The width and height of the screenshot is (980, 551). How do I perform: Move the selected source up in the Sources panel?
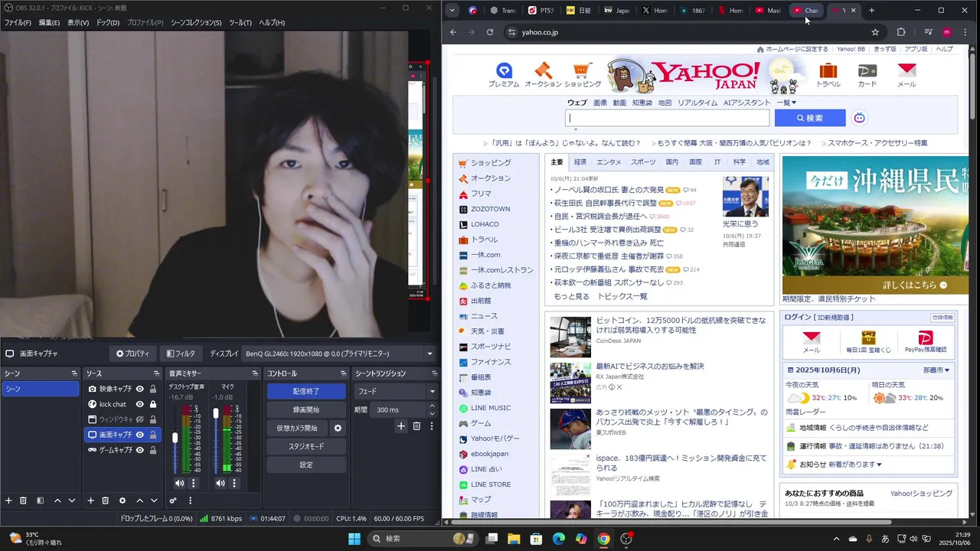click(139, 500)
